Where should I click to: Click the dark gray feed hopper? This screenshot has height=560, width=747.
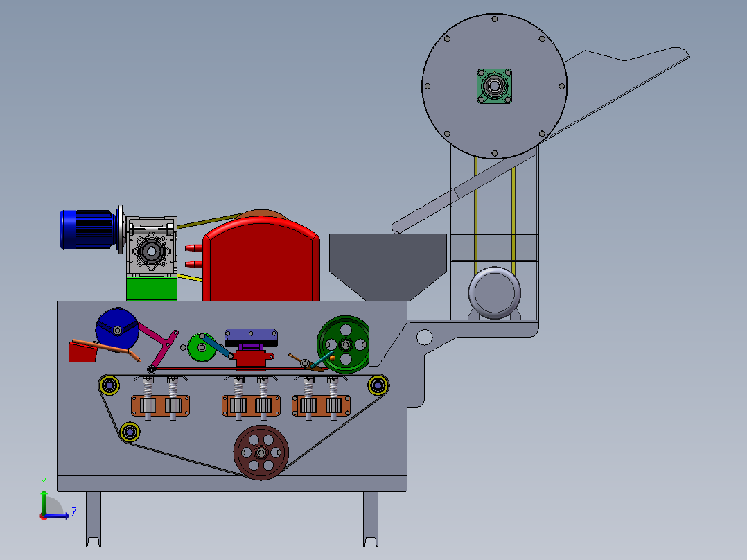click(388, 267)
